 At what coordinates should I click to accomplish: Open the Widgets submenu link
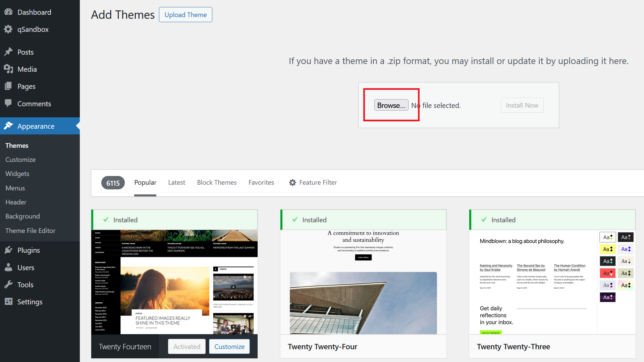[17, 174]
